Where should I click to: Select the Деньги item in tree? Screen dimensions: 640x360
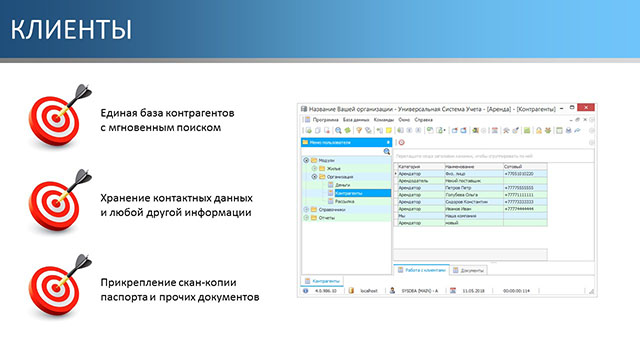point(342,185)
